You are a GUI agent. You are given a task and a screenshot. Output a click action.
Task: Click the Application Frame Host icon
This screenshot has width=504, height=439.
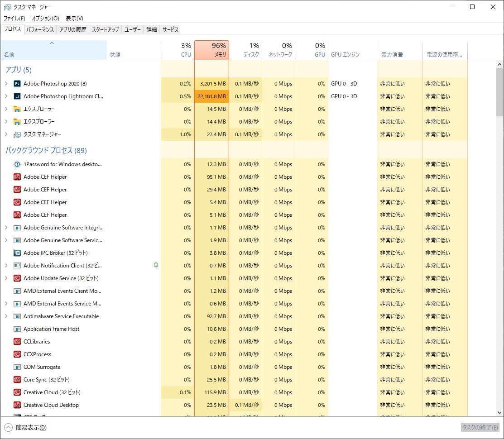pyautogui.click(x=17, y=329)
